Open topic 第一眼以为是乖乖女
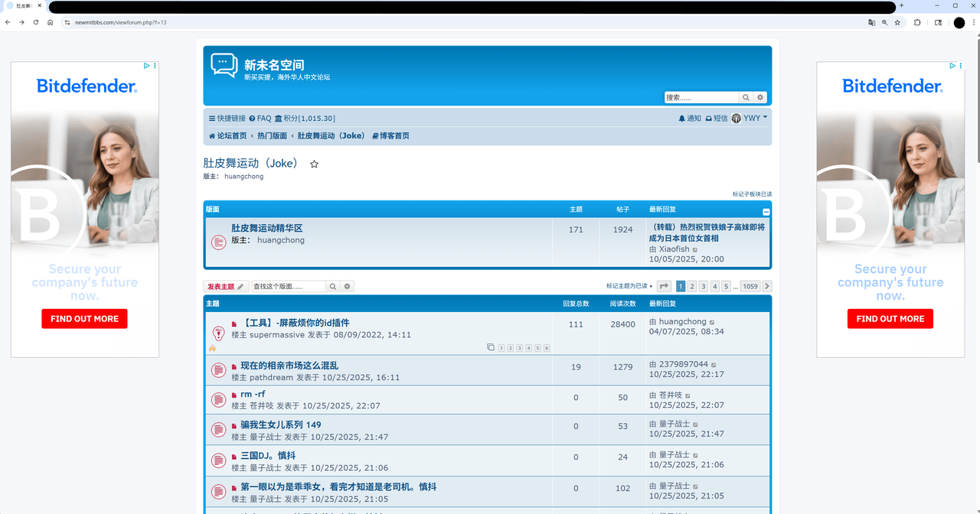 point(338,486)
